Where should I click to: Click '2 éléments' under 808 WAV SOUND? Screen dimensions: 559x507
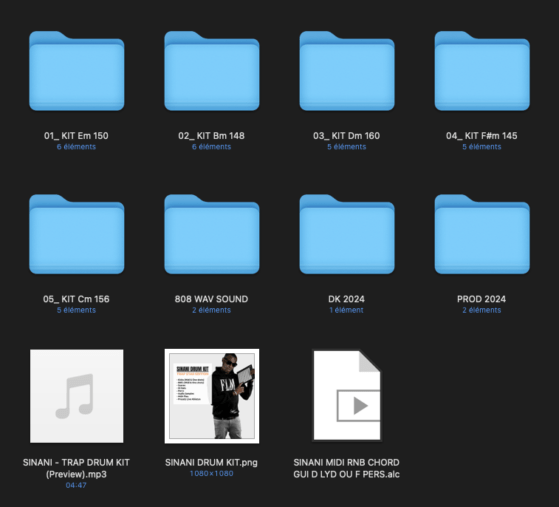pyautogui.click(x=211, y=310)
